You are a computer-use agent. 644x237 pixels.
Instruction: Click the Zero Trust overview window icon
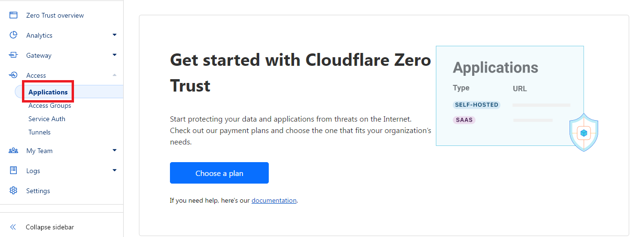(x=13, y=15)
